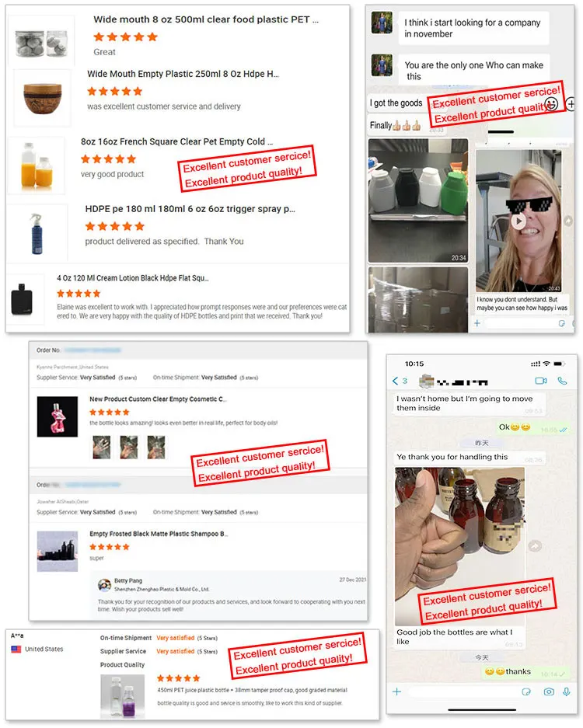This screenshot has width=583, height=728.
Task: Open Empty Frosted Black Matte Plastic Shampoo listing
Action: click(x=159, y=534)
